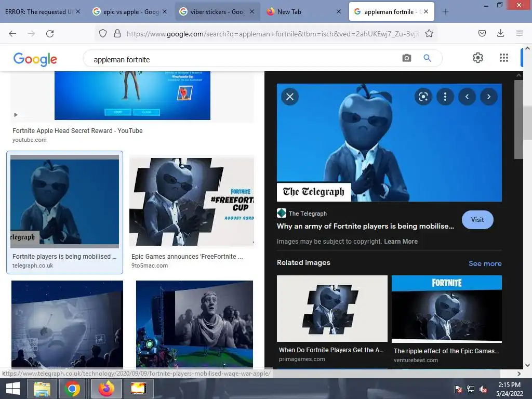
Task: Open the cinema audience screen thumbnail
Action: click(x=67, y=324)
